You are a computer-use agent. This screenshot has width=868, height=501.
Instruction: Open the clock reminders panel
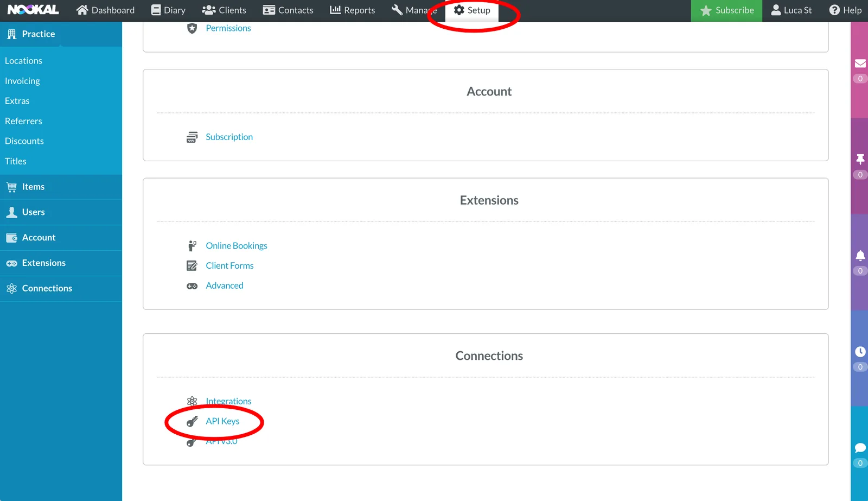[x=860, y=352]
